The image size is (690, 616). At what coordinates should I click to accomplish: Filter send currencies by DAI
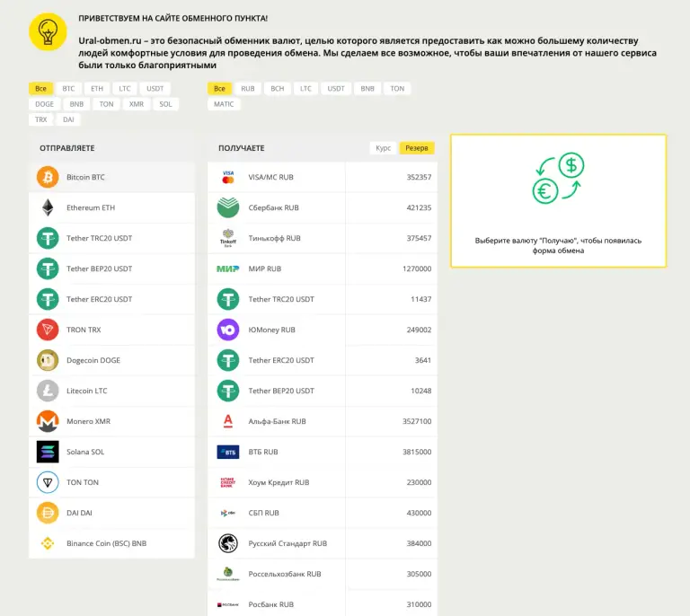point(68,119)
